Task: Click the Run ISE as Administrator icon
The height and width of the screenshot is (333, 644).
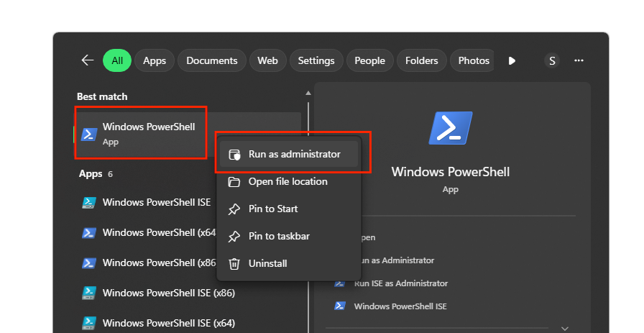Action: 340,283
